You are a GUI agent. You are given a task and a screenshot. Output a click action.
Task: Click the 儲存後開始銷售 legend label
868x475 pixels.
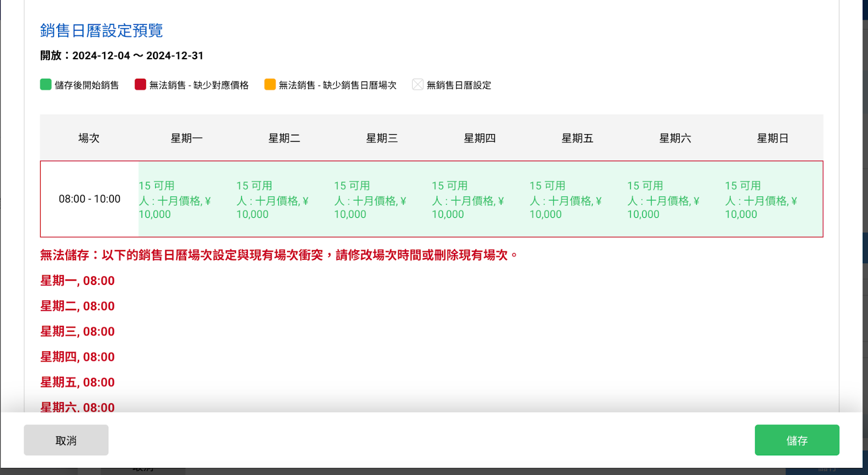point(87,85)
